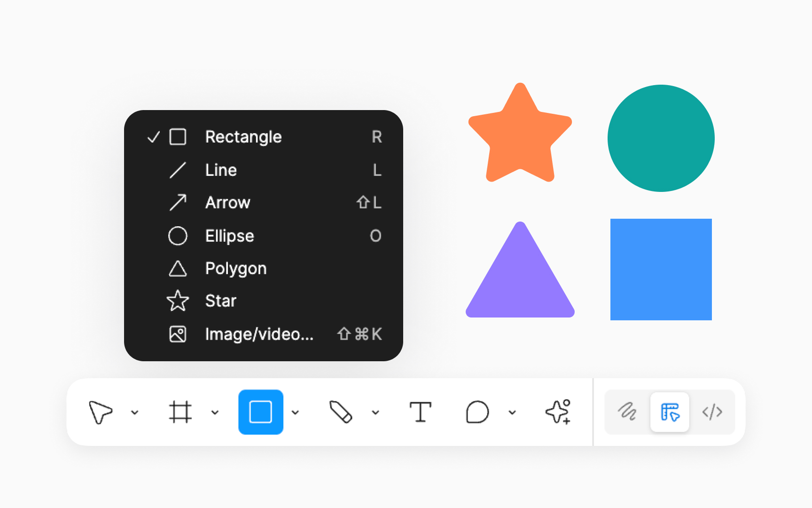Expand the Move tool options chevron
The image size is (812, 508).
pyautogui.click(x=136, y=412)
